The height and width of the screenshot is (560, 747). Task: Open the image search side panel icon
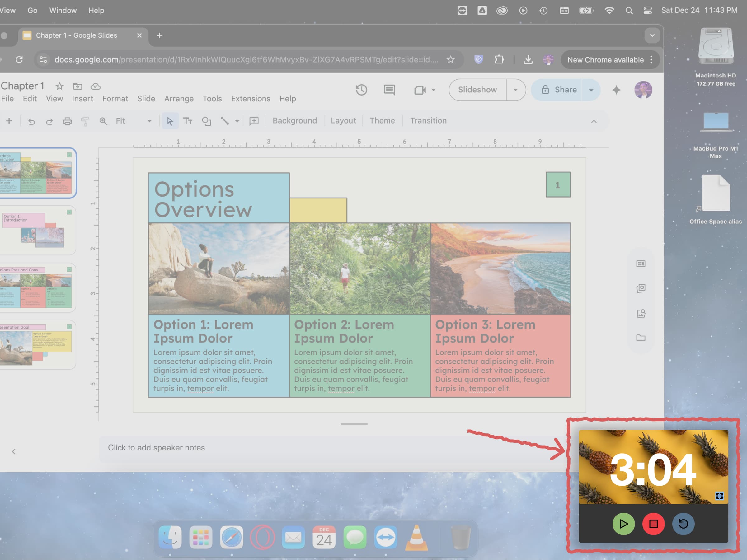[x=641, y=314]
